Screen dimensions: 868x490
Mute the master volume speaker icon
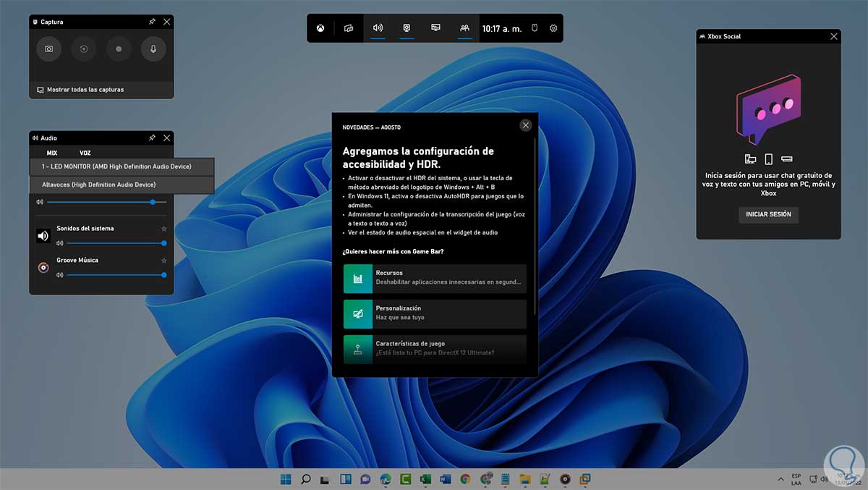39,202
